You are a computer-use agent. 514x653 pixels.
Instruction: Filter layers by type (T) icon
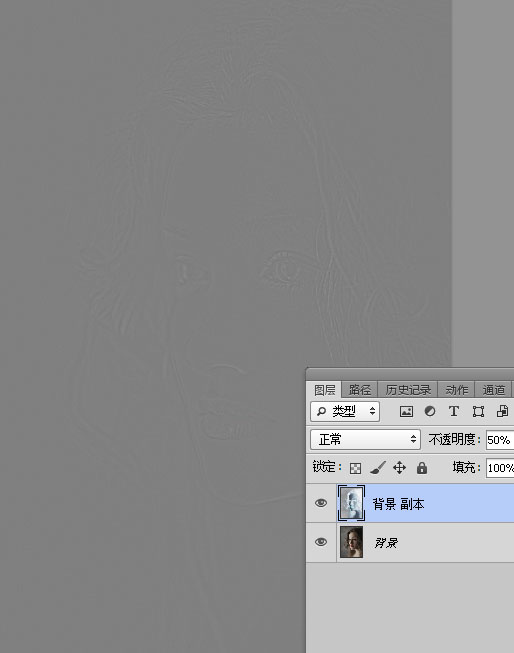coord(454,411)
